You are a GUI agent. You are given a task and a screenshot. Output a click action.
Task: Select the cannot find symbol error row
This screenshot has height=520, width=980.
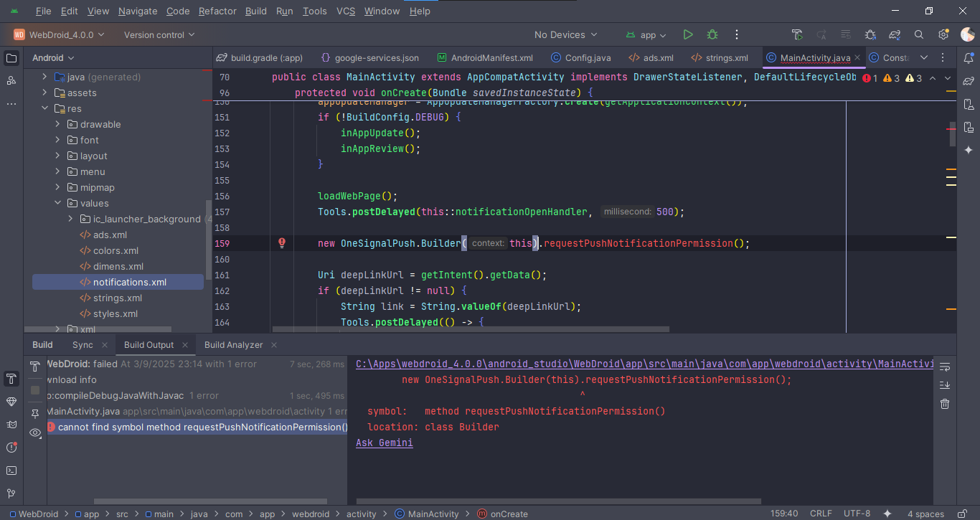[197, 427]
